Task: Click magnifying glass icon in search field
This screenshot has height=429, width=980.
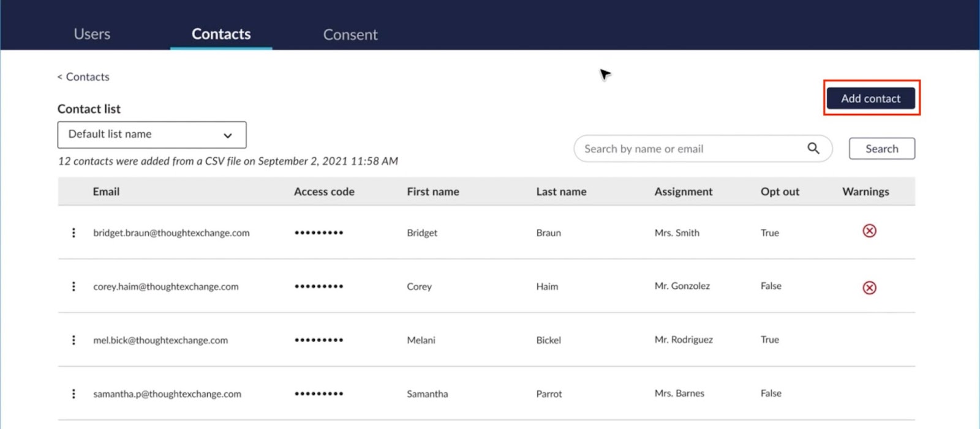Action: [x=813, y=148]
